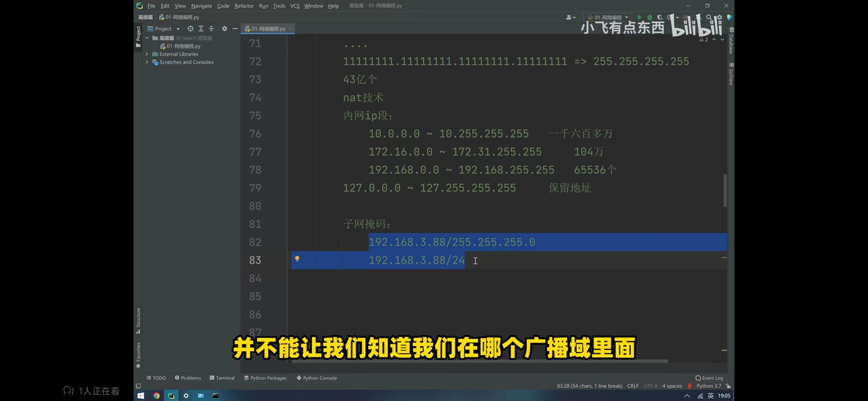Run the program with the green play icon
Screen dimensions: 868x401
[639, 17]
